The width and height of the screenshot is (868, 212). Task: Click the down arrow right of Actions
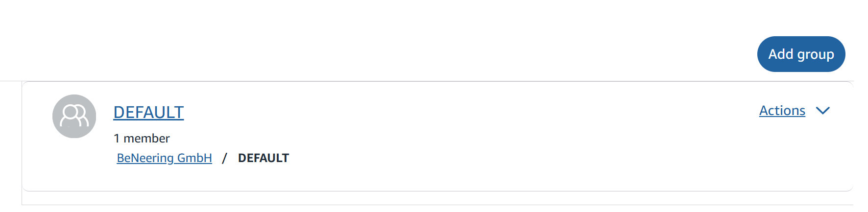pyautogui.click(x=823, y=111)
